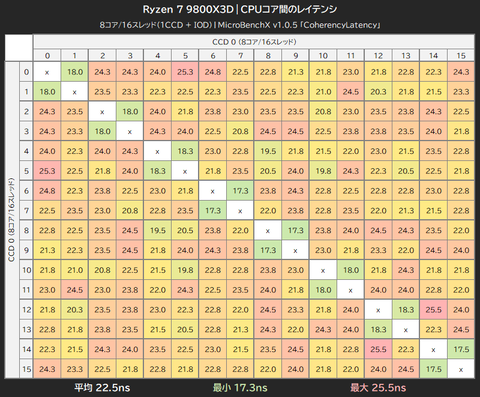Click the 平均 22.5ns average label
The height and width of the screenshot is (397, 480).
(102, 388)
